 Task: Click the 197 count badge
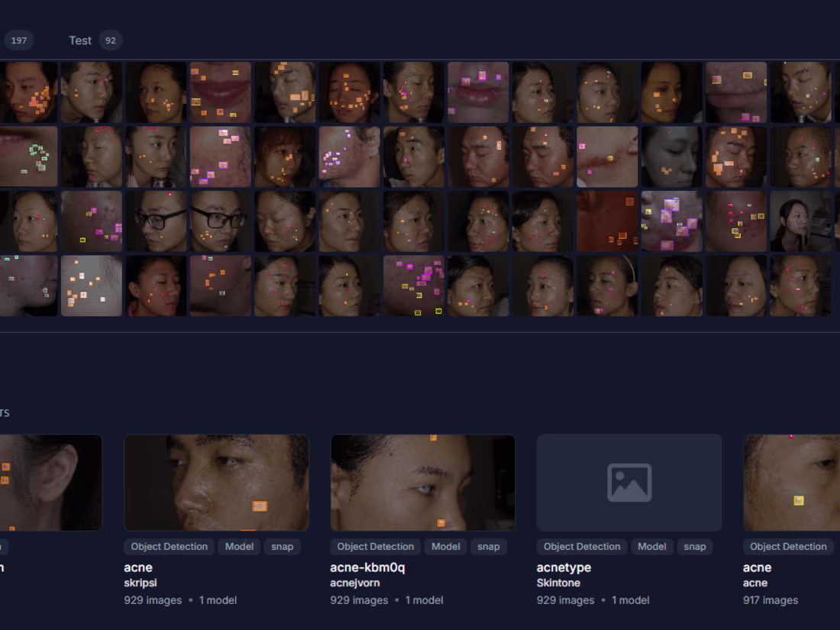18,40
